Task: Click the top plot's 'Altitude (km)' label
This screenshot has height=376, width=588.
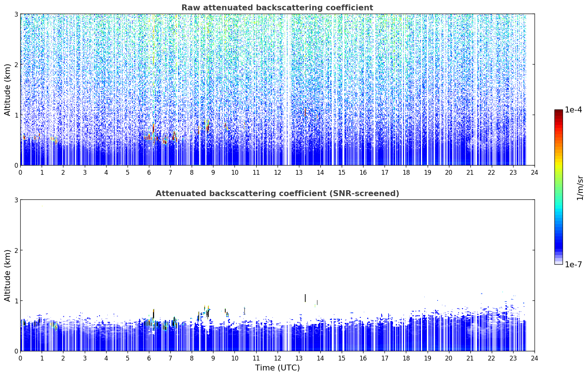Action: click(8, 90)
